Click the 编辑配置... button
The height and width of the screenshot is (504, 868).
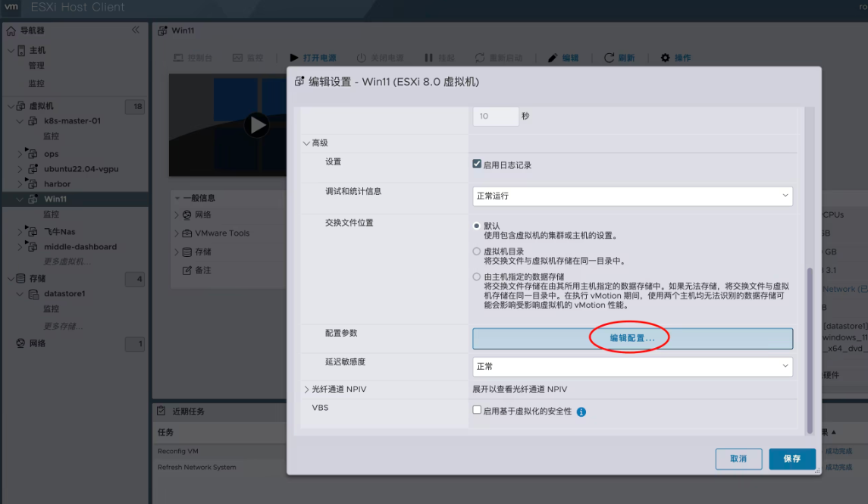click(632, 339)
